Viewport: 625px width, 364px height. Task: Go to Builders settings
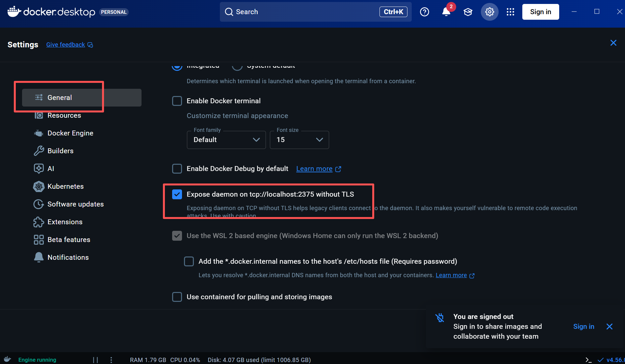coord(61,151)
